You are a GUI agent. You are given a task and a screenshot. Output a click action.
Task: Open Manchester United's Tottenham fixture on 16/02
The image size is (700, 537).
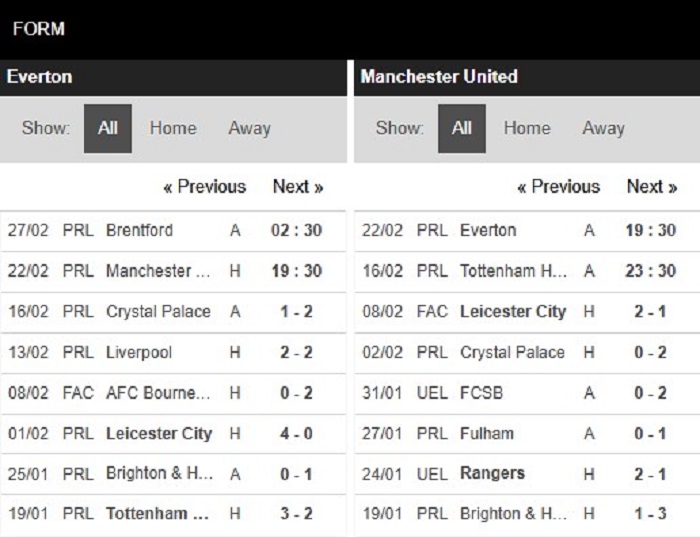527,271
